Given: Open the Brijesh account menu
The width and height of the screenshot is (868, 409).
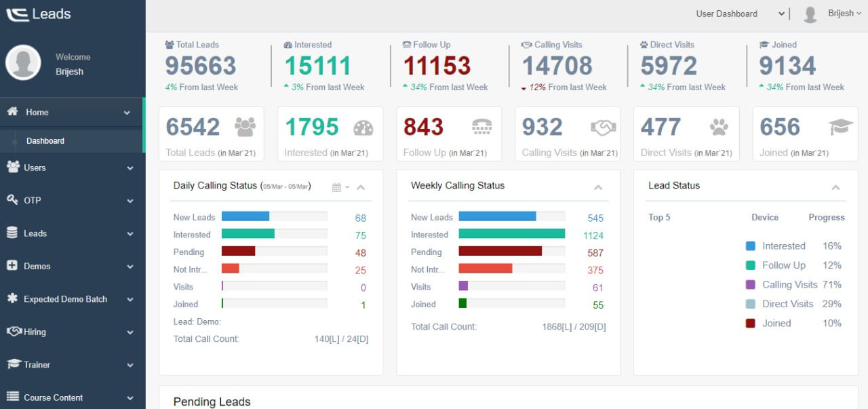Looking at the screenshot, I should [842, 13].
